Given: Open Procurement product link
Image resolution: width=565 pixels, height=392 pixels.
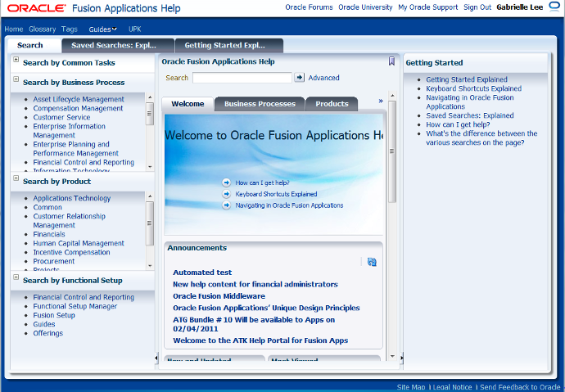Looking at the screenshot, I should click(x=54, y=261).
